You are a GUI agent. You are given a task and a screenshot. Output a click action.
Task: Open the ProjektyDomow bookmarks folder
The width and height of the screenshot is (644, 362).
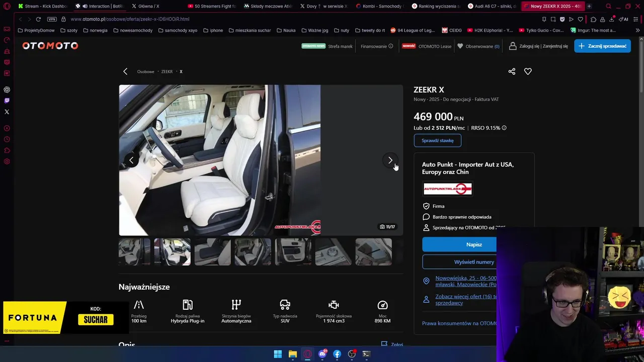point(36,30)
